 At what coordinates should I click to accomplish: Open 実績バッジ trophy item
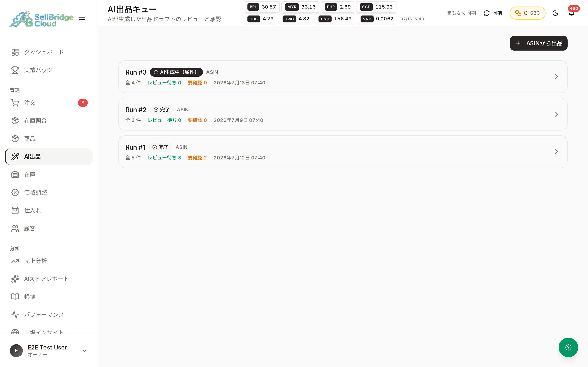tap(49, 70)
